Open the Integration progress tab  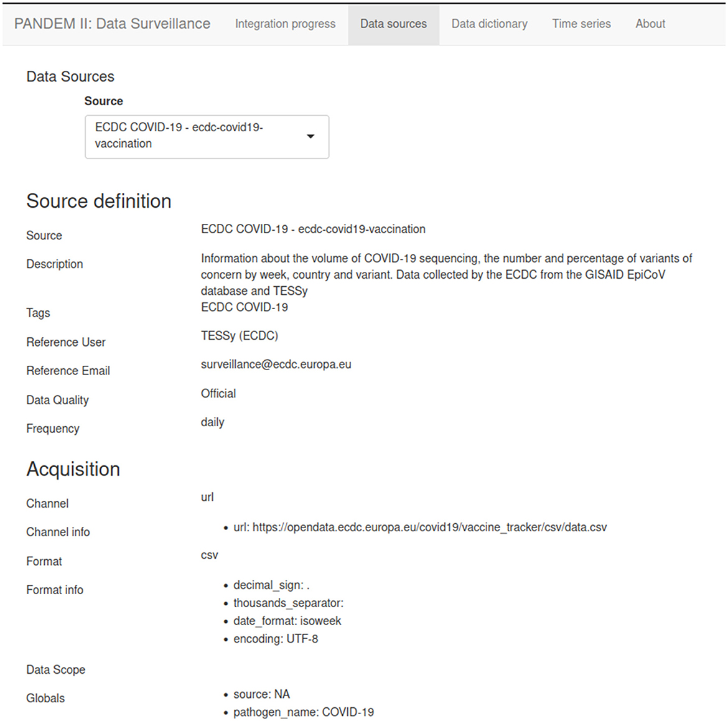285,24
